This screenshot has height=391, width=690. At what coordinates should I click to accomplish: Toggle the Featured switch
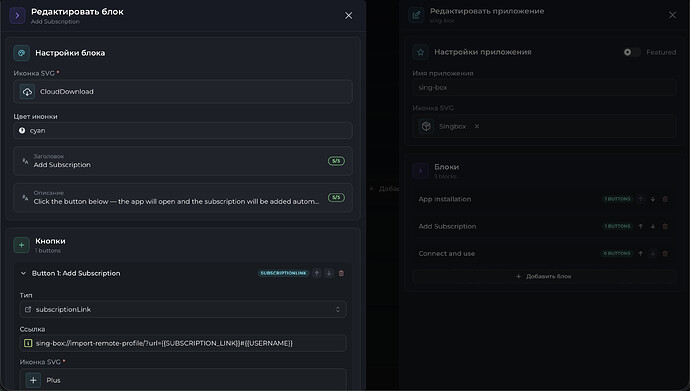click(x=631, y=52)
